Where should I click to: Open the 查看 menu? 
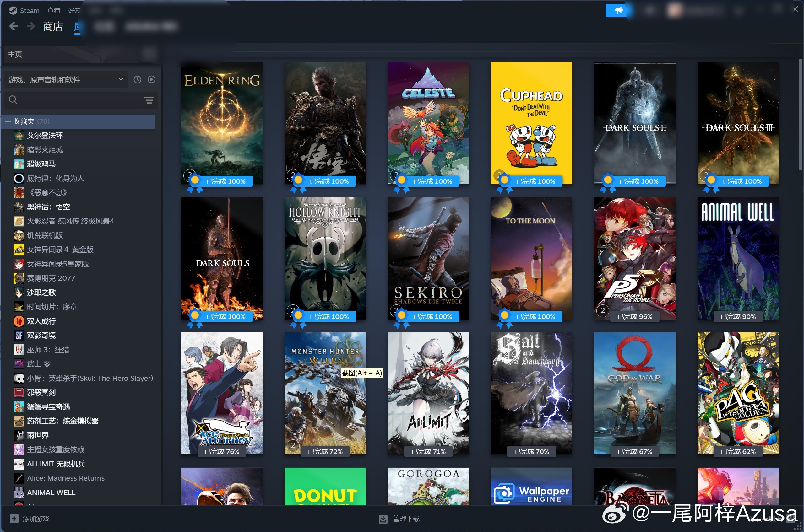pos(54,11)
